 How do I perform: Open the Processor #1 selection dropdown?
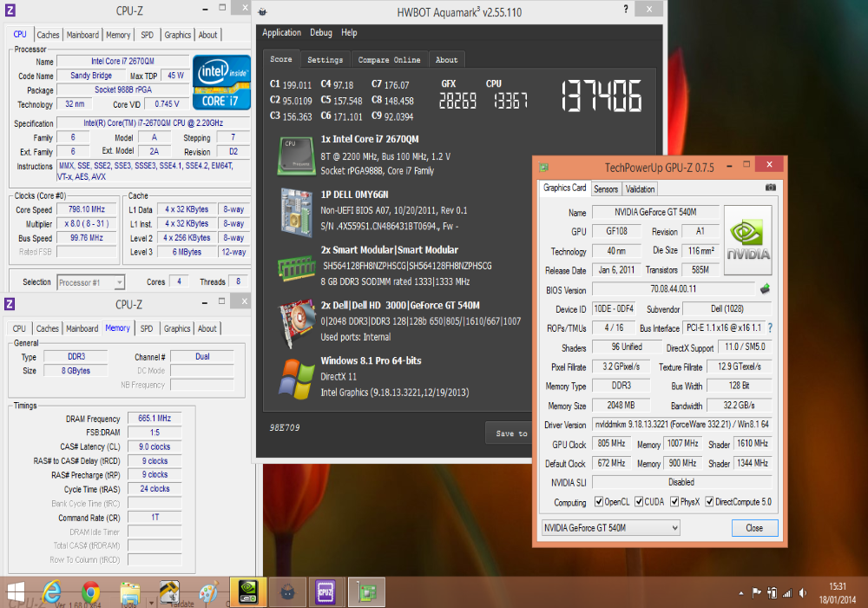click(x=91, y=282)
